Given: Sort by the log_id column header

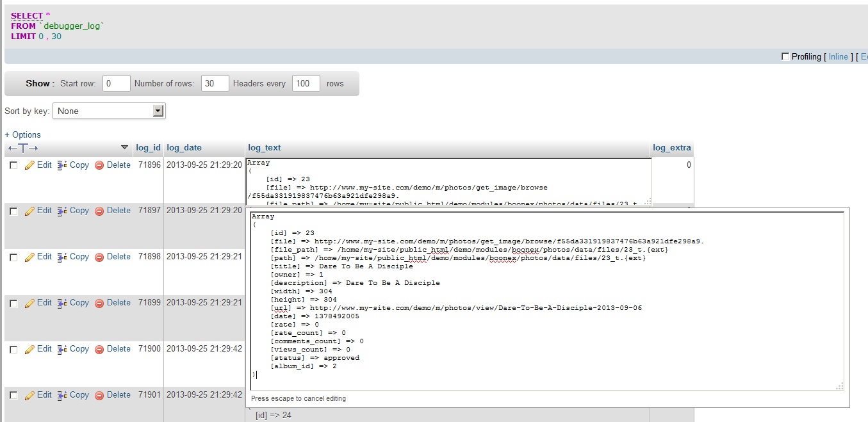Looking at the screenshot, I should [148, 148].
